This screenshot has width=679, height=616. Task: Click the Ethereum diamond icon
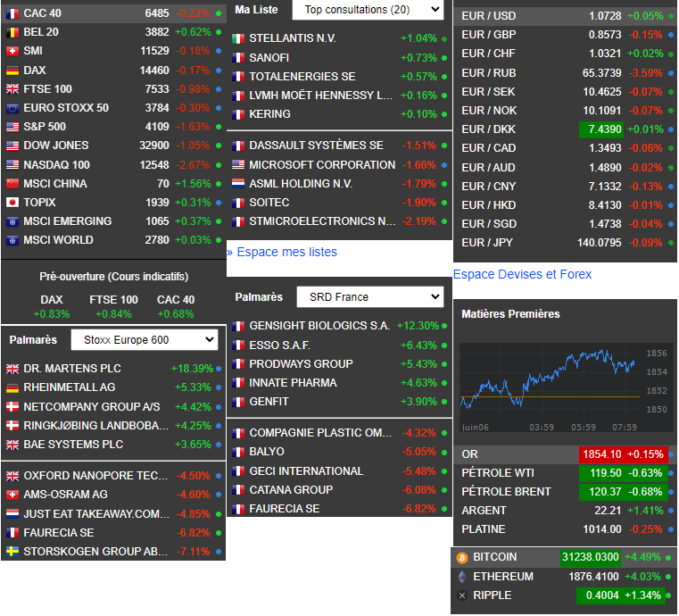462,577
